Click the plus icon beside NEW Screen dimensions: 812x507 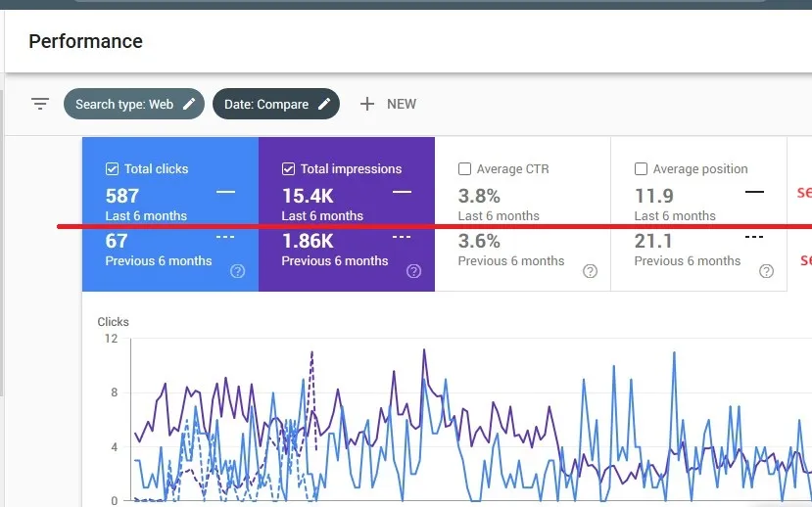click(366, 104)
